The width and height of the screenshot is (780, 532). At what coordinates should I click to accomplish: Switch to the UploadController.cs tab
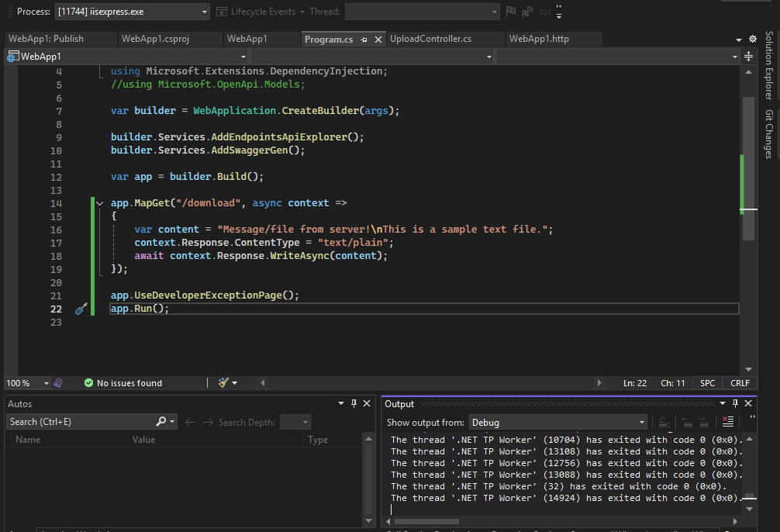[x=430, y=39]
